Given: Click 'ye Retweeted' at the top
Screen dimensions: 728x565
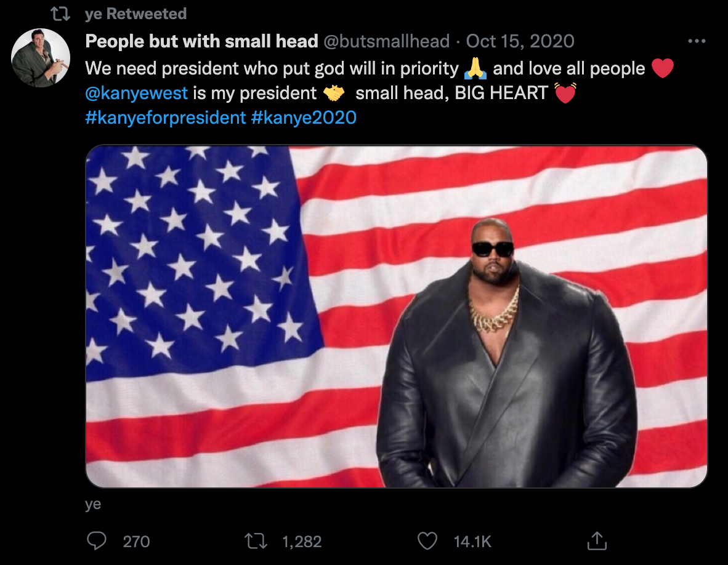Looking at the screenshot, I should tap(132, 12).
